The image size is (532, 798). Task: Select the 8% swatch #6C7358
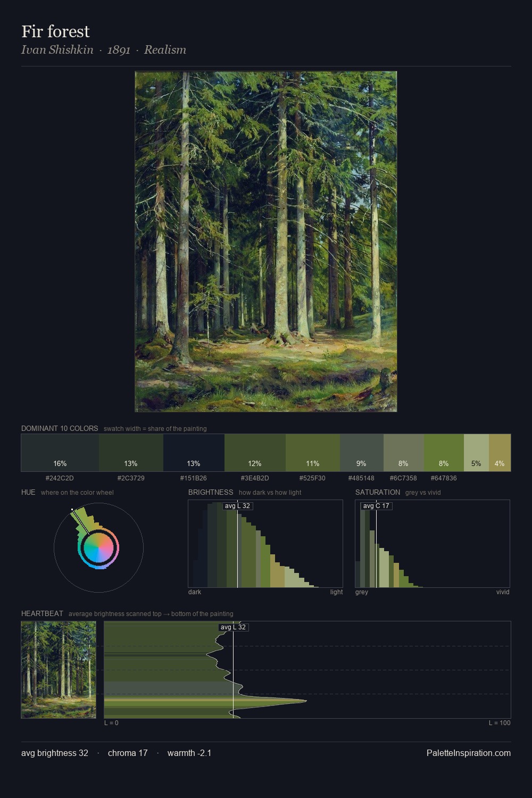[404, 453]
